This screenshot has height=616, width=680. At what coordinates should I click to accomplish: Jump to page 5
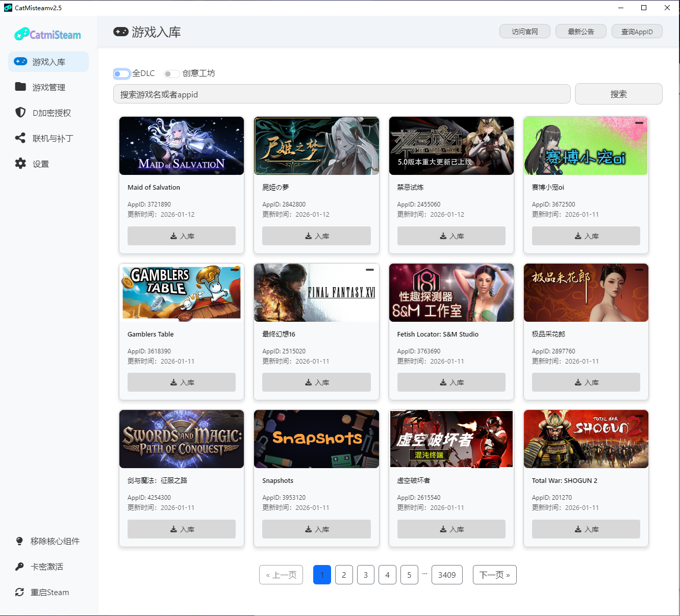tap(409, 575)
